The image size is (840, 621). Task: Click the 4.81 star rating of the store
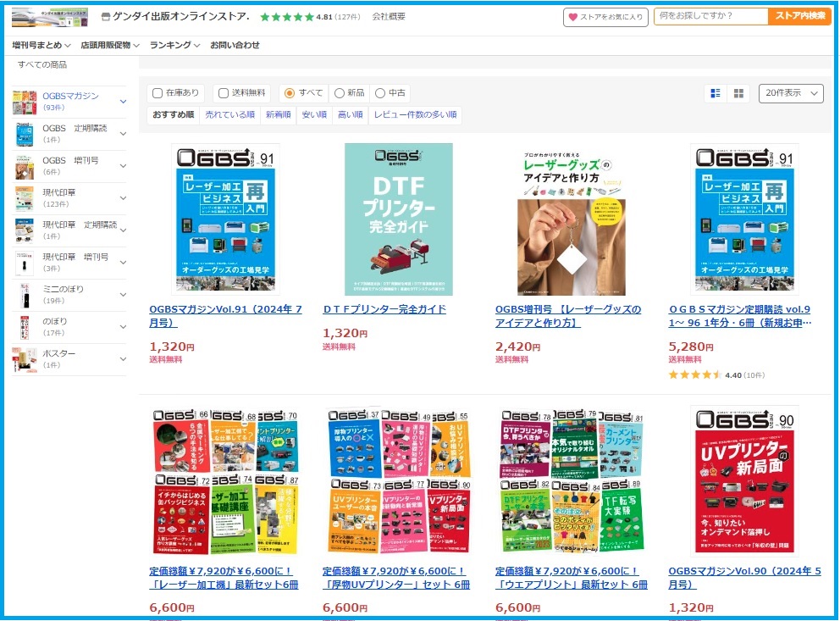pyautogui.click(x=310, y=17)
